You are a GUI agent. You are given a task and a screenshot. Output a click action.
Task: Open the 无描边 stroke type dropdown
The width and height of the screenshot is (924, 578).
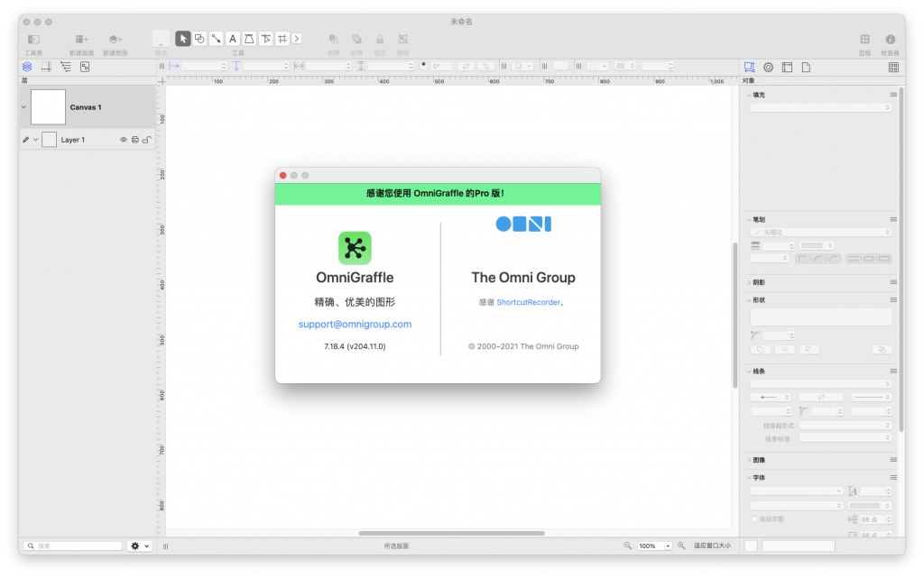820,233
